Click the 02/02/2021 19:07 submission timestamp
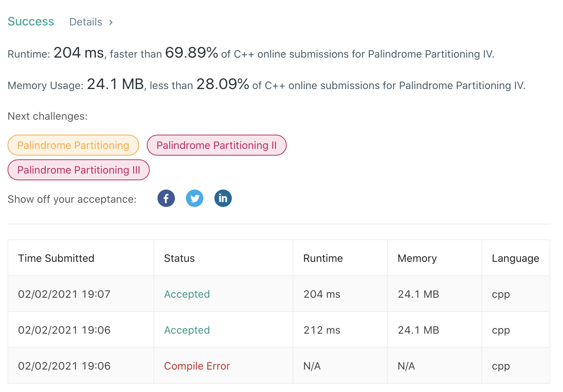The image size is (563, 392). click(64, 294)
